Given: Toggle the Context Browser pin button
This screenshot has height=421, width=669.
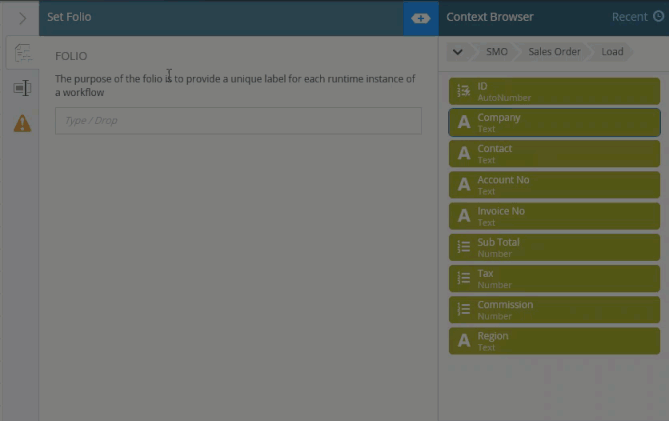Looking at the screenshot, I should coord(421,18).
